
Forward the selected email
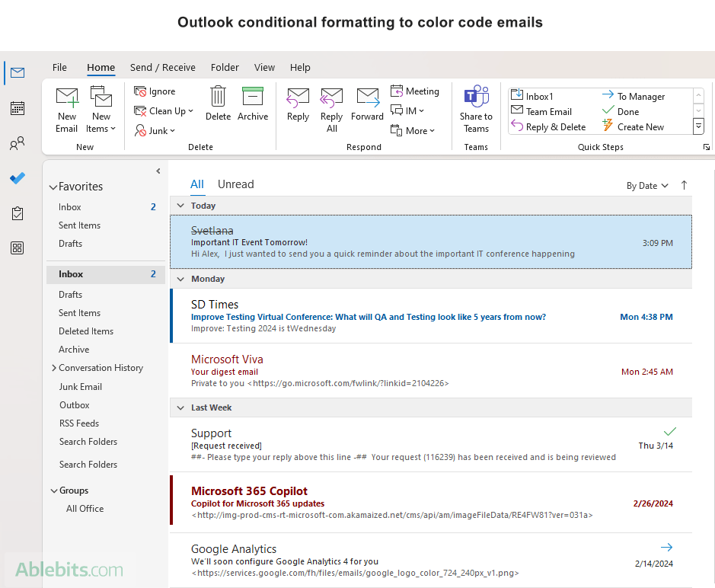click(x=367, y=104)
